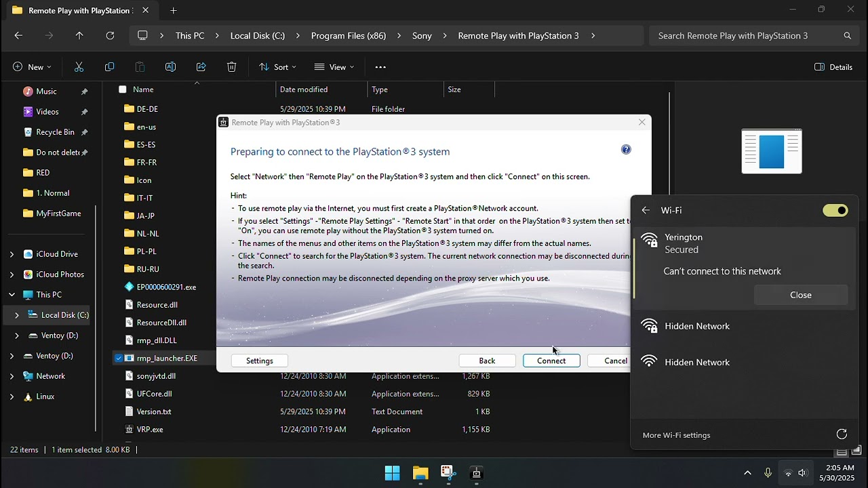Select the Version.txt file
Viewport: 868px width, 488px height.
[154, 411]
